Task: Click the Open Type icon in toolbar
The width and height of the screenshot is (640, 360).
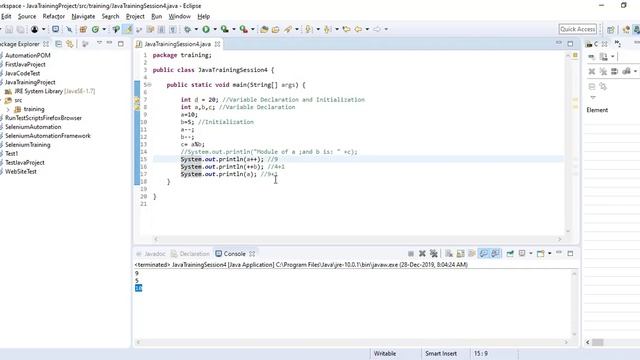Action: [264, 29]
